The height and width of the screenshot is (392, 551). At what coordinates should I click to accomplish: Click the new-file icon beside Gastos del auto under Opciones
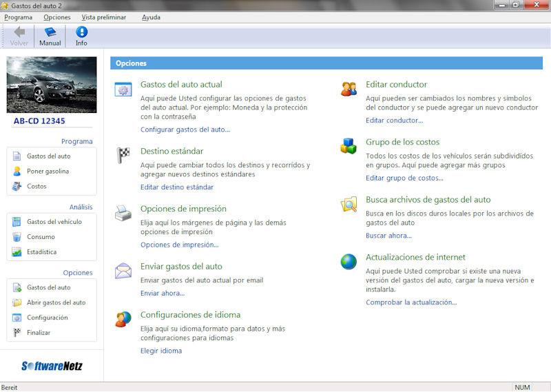pyautogui.click(x=17, y=287)
